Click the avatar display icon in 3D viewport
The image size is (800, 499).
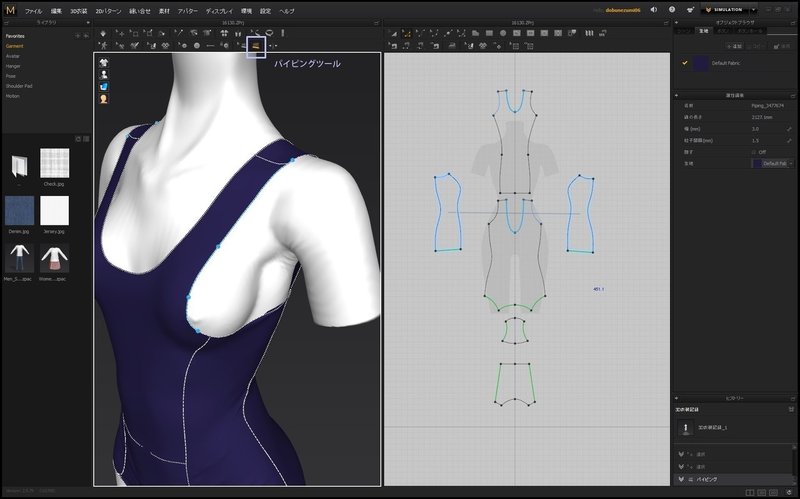(104, 74)
